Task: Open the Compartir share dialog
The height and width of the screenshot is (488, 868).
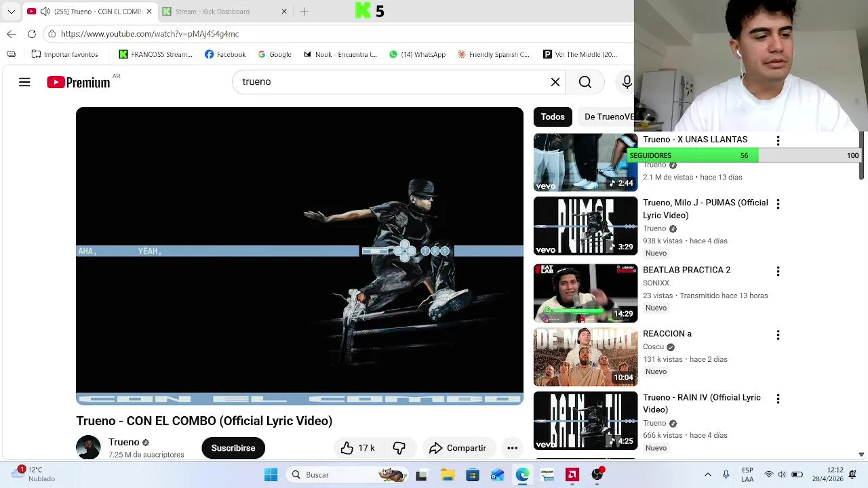Action: click(458, 448)
